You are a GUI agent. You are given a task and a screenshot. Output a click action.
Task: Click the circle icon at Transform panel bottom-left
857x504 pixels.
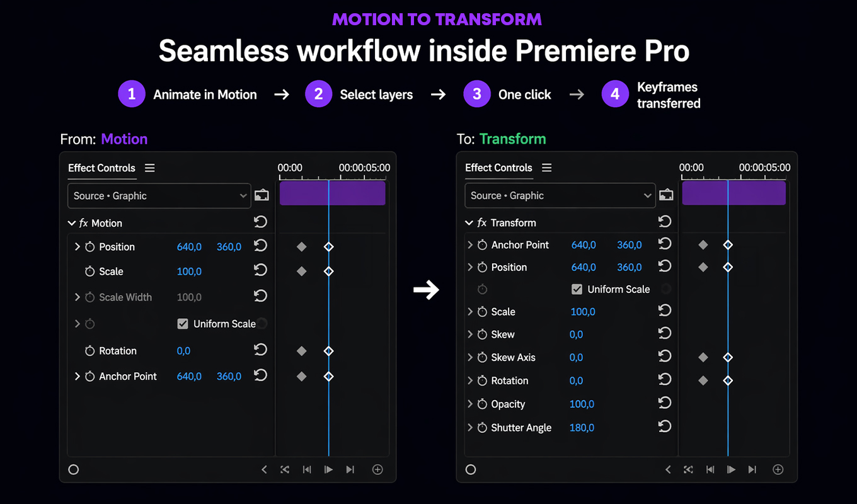tap(471, 469)
